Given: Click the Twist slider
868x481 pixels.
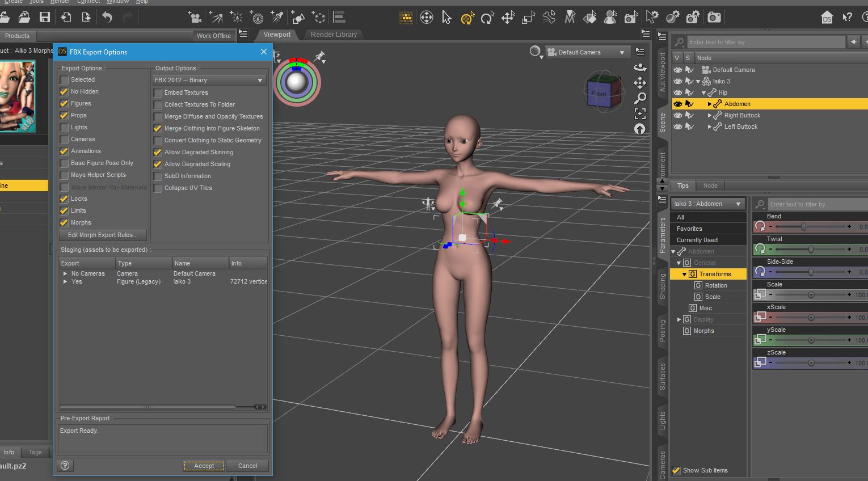Looking at the screenshot, I should tap(810, 249).
